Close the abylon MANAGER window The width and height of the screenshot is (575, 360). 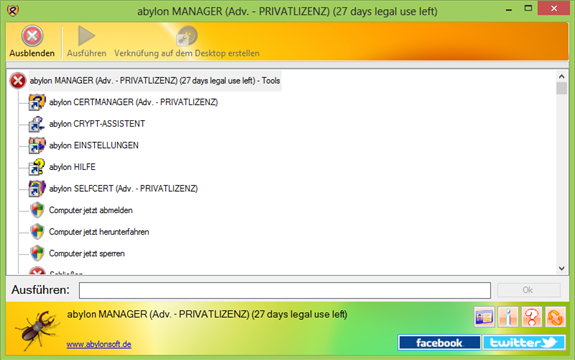pos(554,8)
